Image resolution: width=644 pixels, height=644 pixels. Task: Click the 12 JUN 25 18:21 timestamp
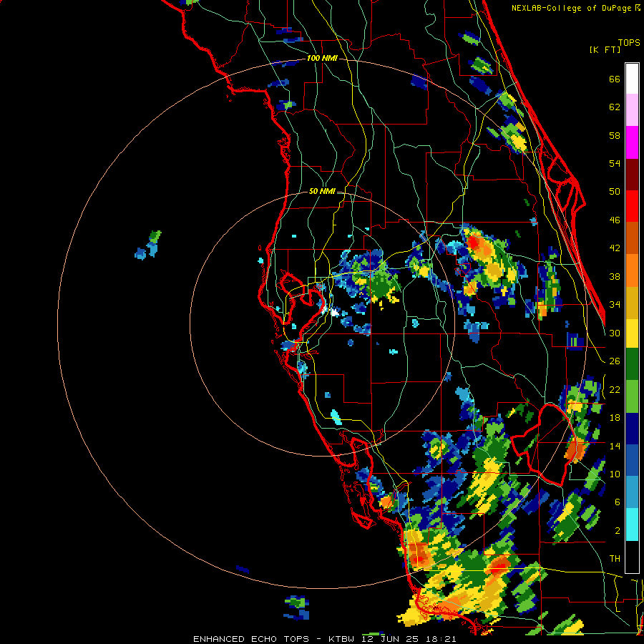409,639
